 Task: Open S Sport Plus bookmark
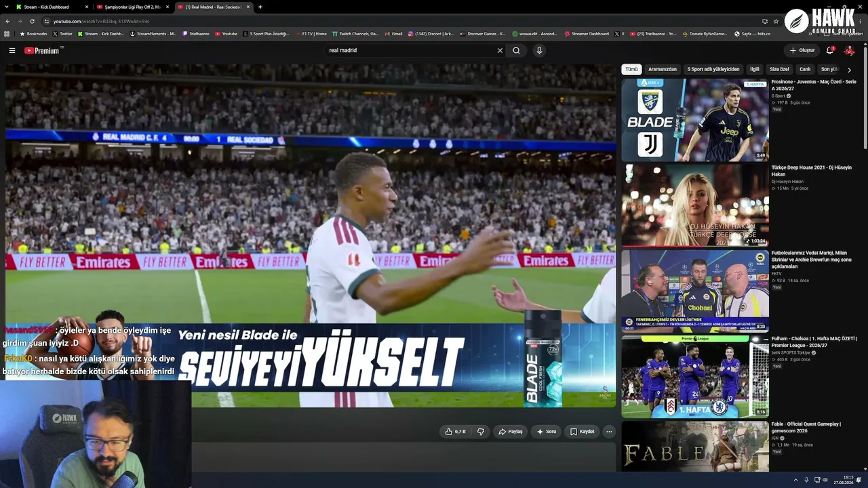[266, 33]
